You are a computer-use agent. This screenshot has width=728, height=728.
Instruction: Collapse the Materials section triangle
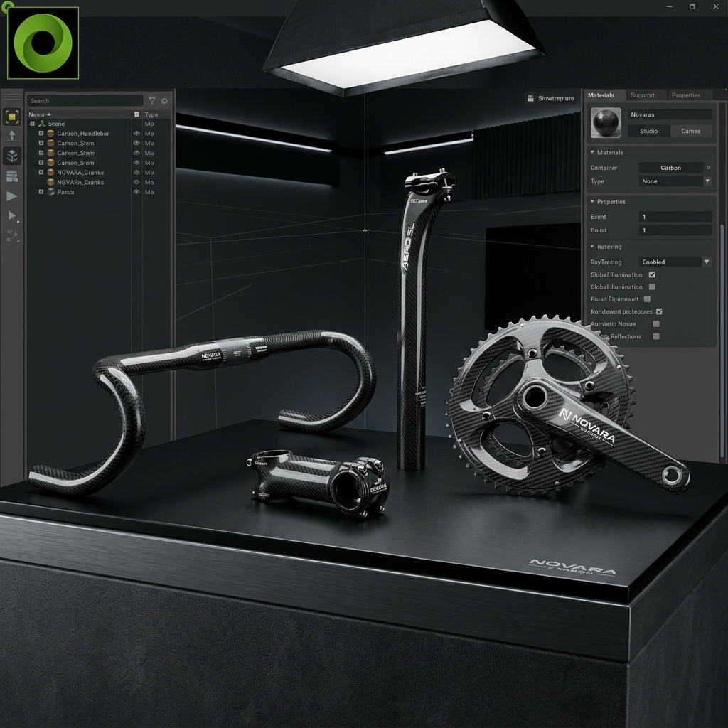tap(592, 152)
